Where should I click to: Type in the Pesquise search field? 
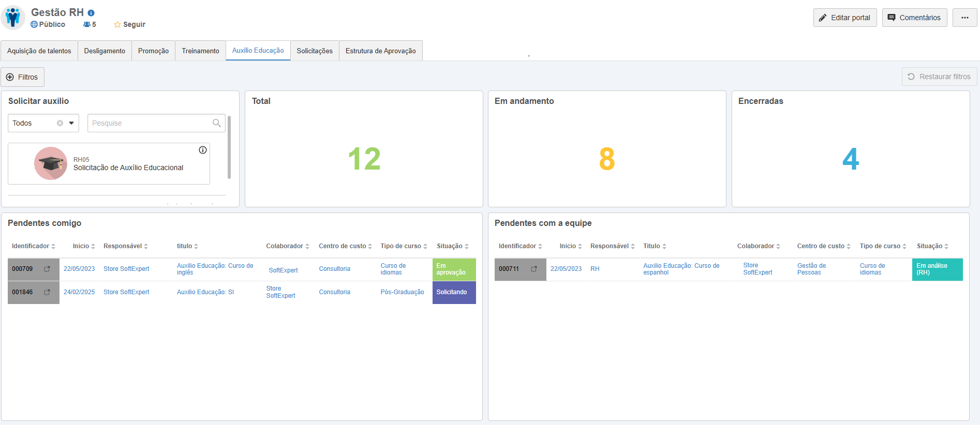coord(150,123)
